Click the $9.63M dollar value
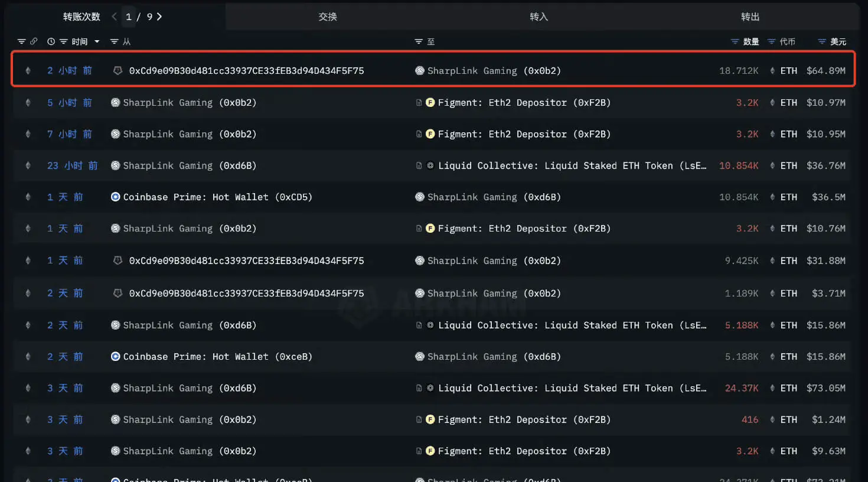The width and height of the screenshot is (868, 482). point(829,451)
